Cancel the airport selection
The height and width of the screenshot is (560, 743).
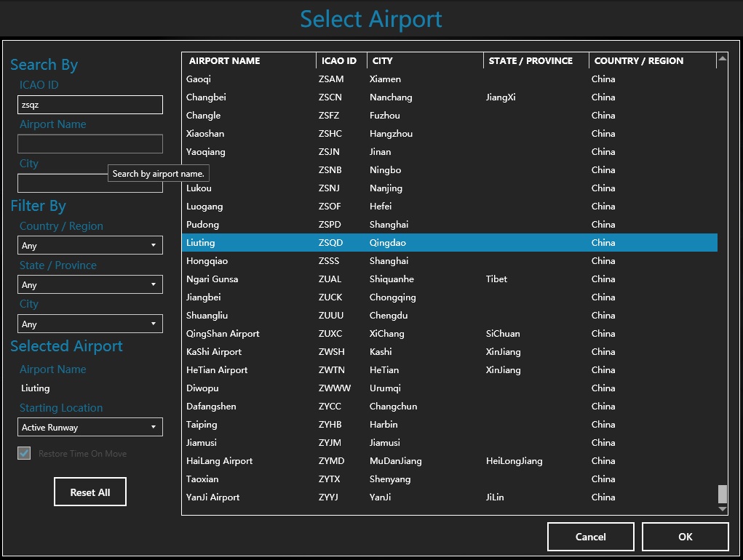[x=590, y=537]
